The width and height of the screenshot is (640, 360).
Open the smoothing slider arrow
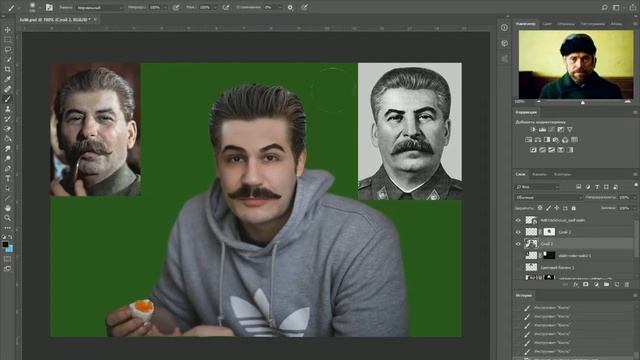pos(280,7)
